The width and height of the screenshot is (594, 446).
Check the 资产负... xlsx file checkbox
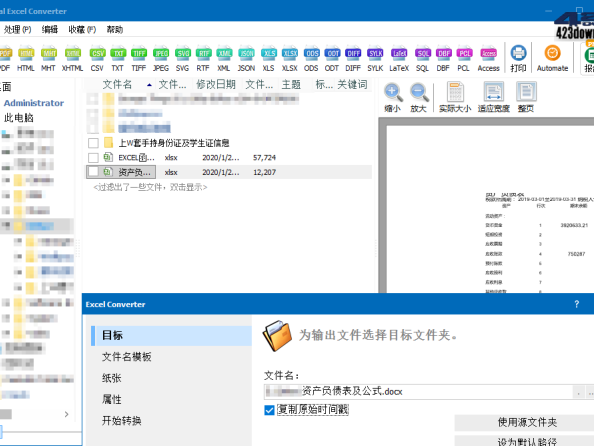coord(93,172)
